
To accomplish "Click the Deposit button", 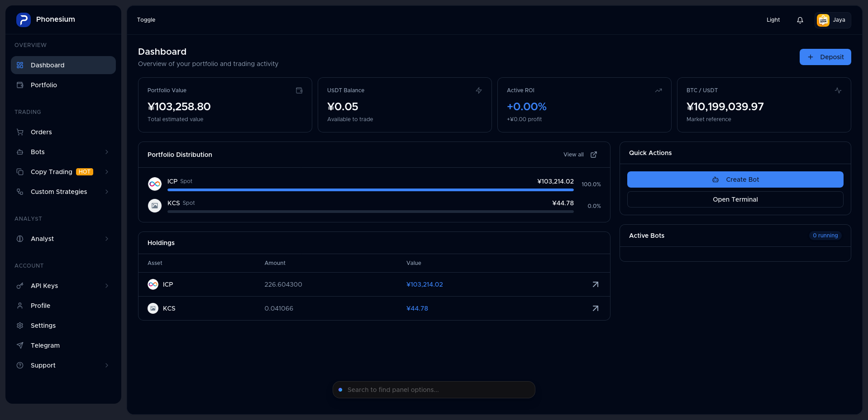I will click(825, 57).
